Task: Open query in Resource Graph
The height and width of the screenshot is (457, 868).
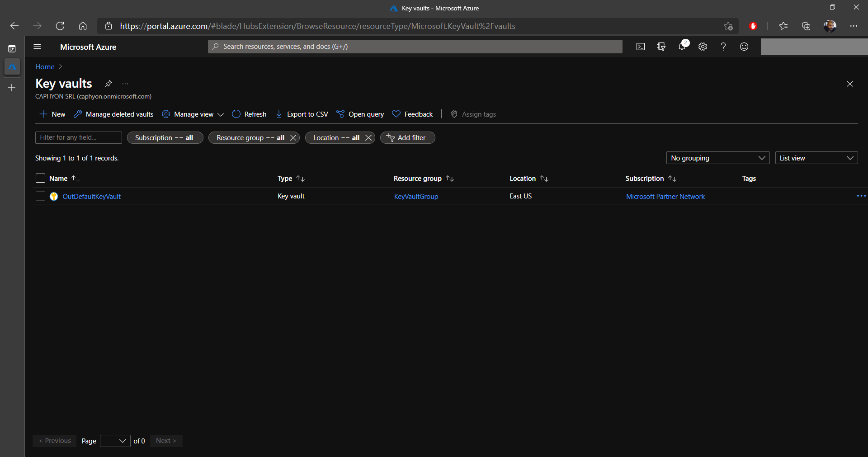Action: pyautogui.click(x=360, y=114)
